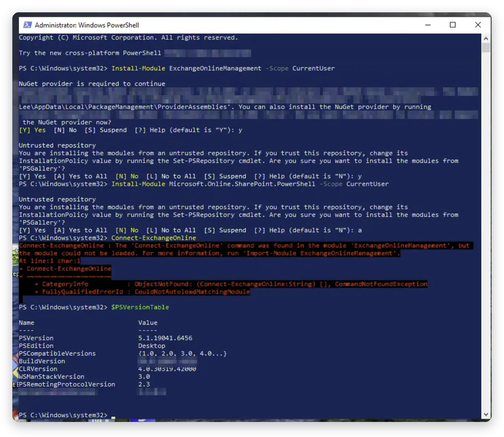Click 'Copyright (C) Microsoft Corporation' line
504x437 pixels.
[x=128, y=37]
